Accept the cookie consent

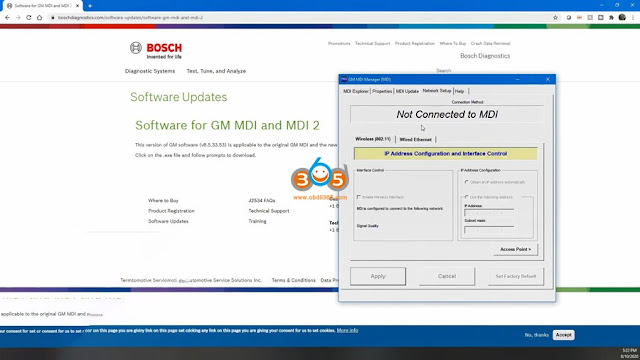pyautogui.click(x=564, y=335)
